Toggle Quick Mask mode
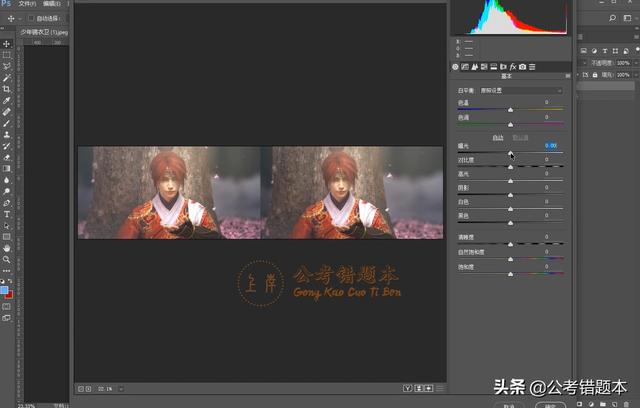 (7, 306)
